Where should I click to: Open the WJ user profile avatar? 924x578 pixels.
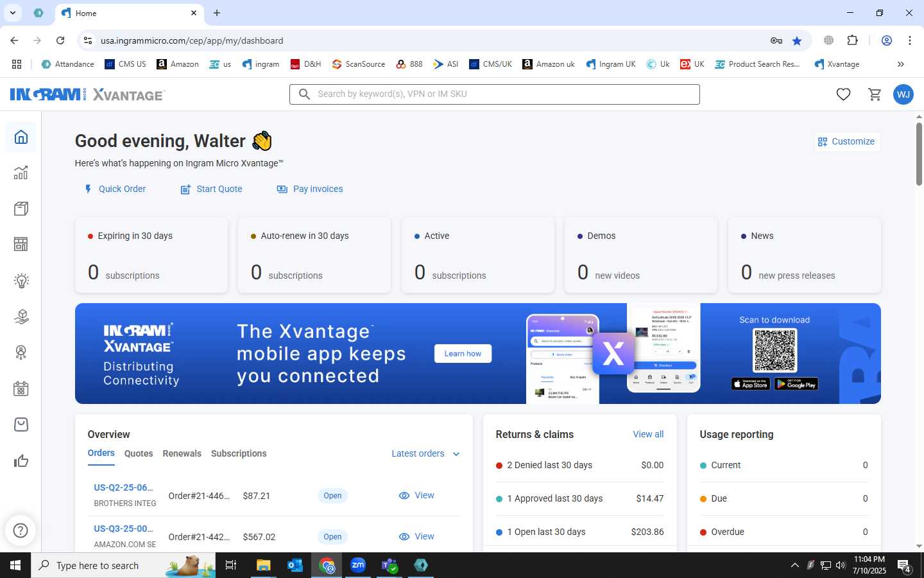coord(903,94)
